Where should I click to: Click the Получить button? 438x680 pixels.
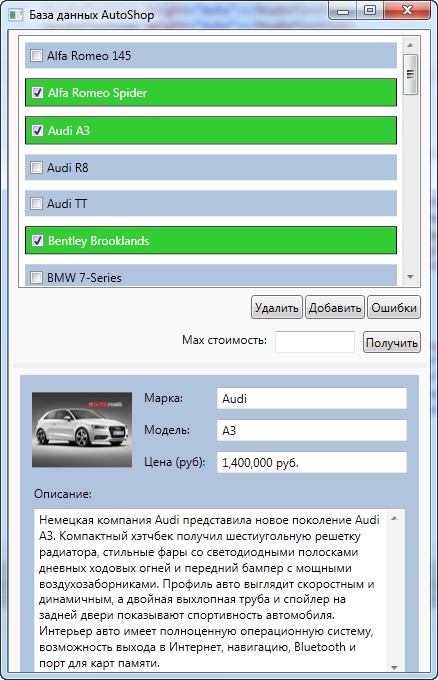click(392, 342)
